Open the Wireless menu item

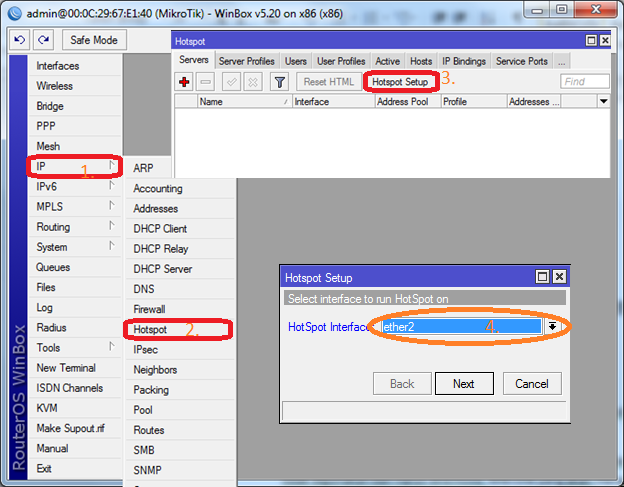[75, 86]
